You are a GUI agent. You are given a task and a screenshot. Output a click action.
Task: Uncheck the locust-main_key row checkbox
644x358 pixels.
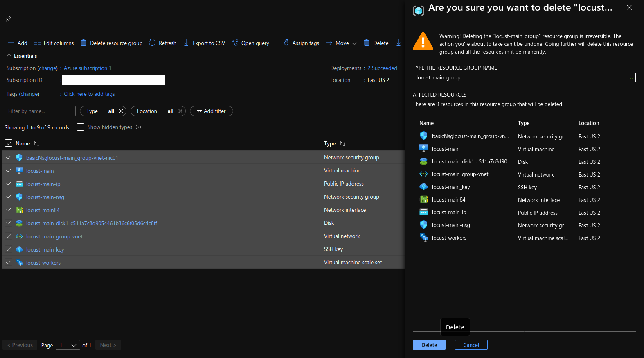coord(9,249)
